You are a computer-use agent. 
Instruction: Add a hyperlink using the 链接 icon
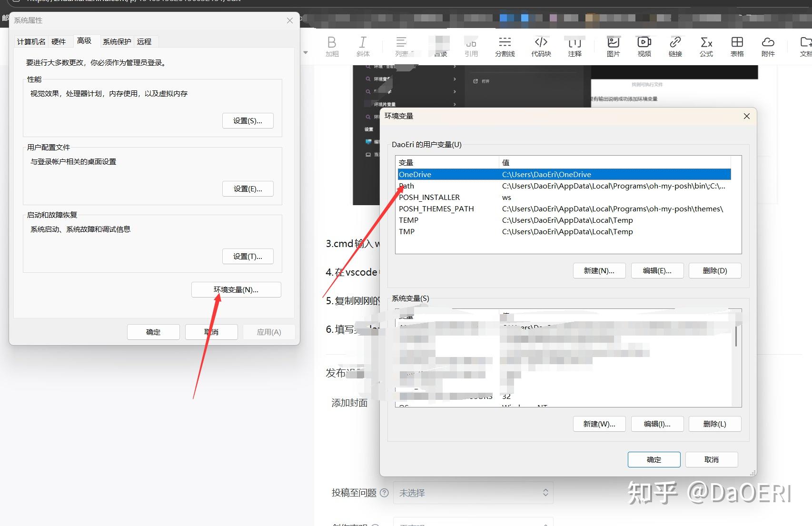675,46
